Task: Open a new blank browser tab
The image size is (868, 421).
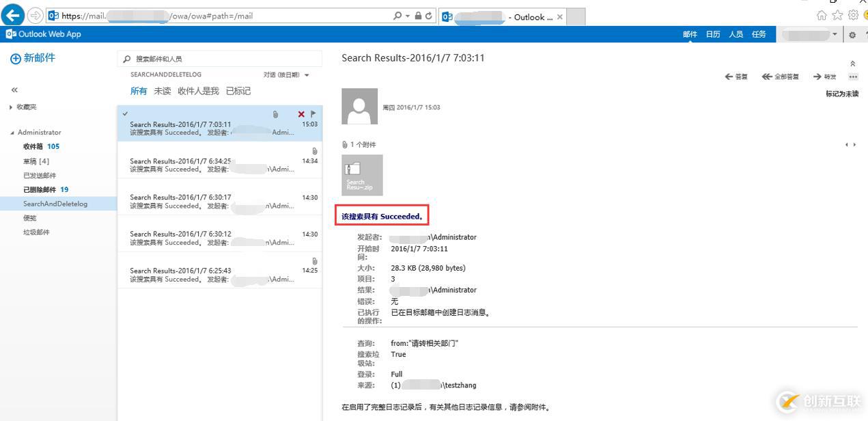Action: (x=576, y=17)
